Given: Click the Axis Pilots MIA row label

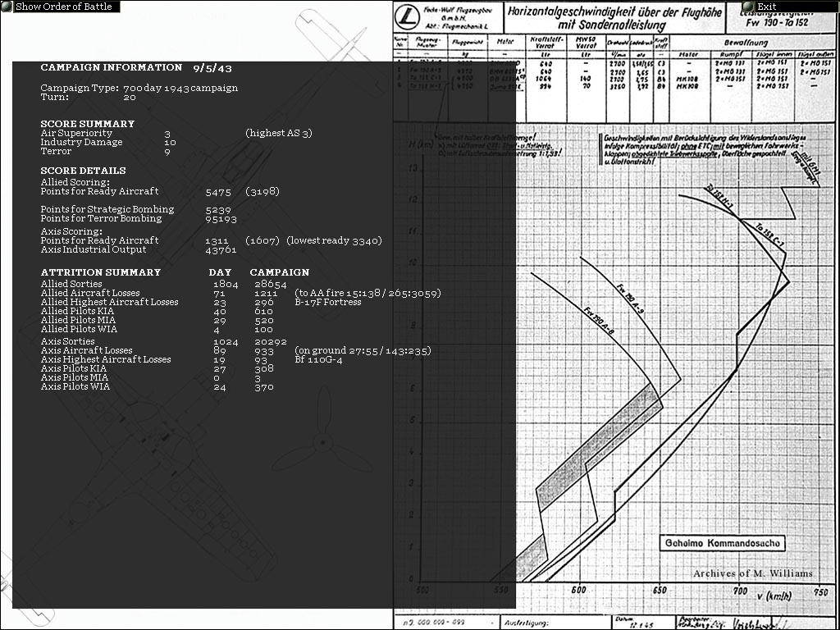Looking at the screenshot, I should pos(74,377).
